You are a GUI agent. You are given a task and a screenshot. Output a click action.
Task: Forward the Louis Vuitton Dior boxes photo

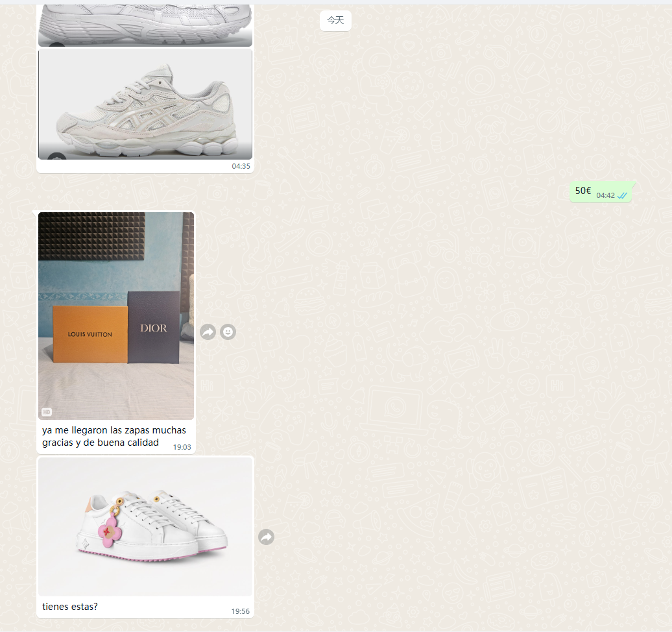coord(208,332)
